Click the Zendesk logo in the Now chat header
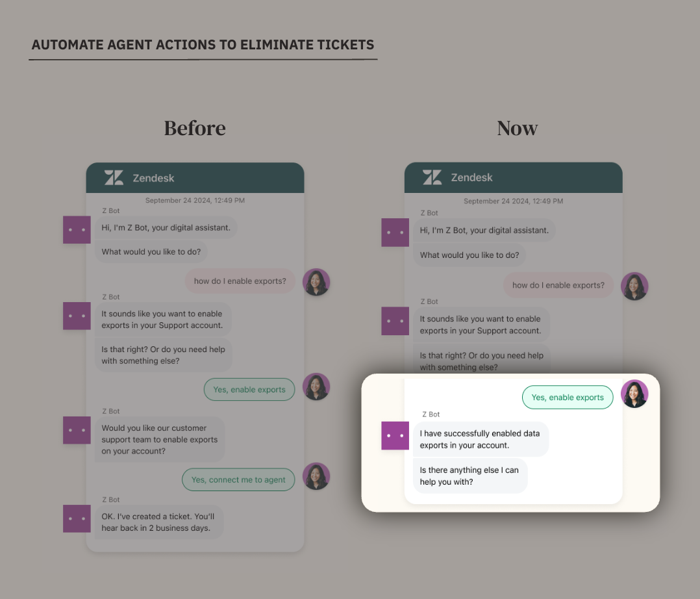The image size is (700, 599). coord(432,177)
